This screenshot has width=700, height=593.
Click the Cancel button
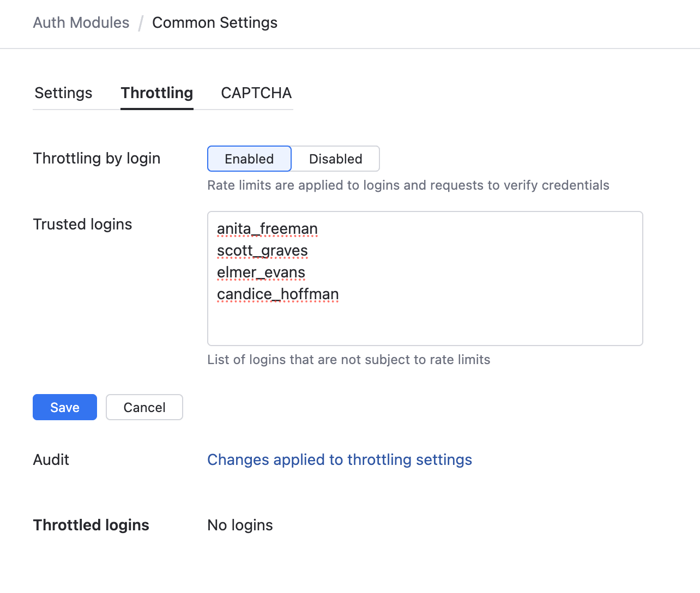coord(144,407)
